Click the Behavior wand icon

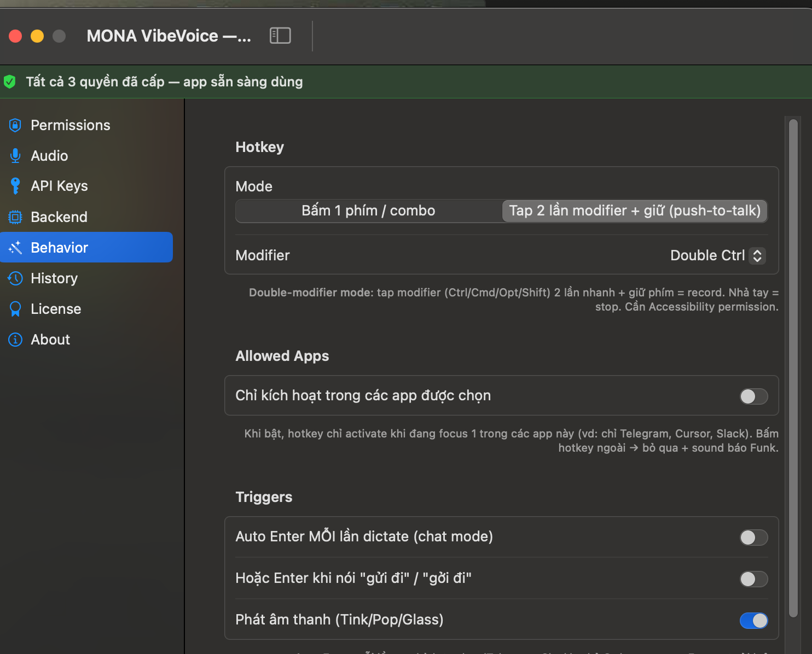[x=15, y=248]
